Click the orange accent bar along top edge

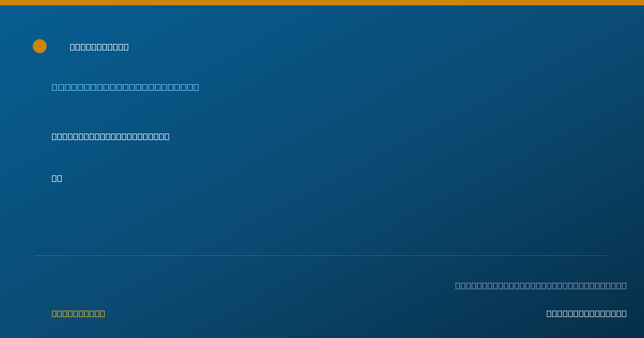322,3
